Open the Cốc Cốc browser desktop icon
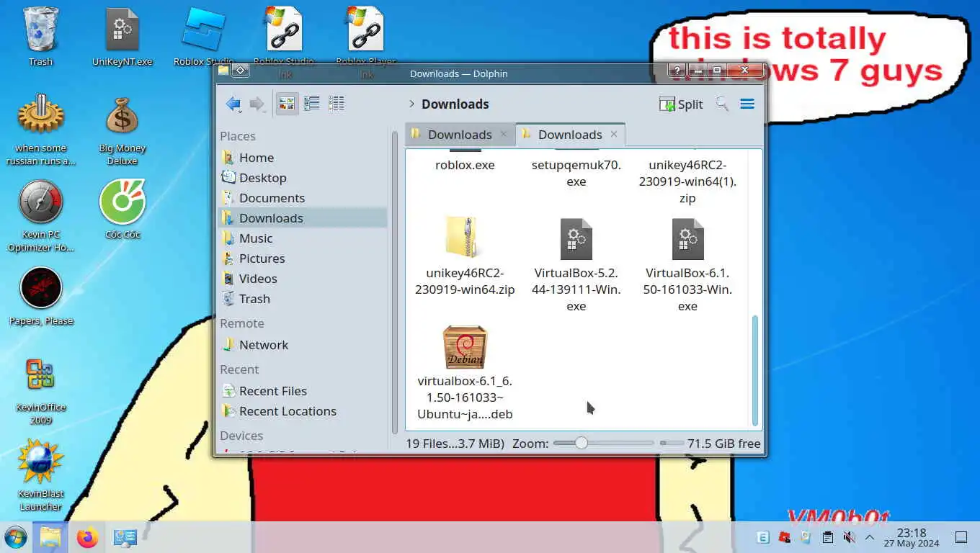The width and height of the screenshot is (980, 553). 122,209
